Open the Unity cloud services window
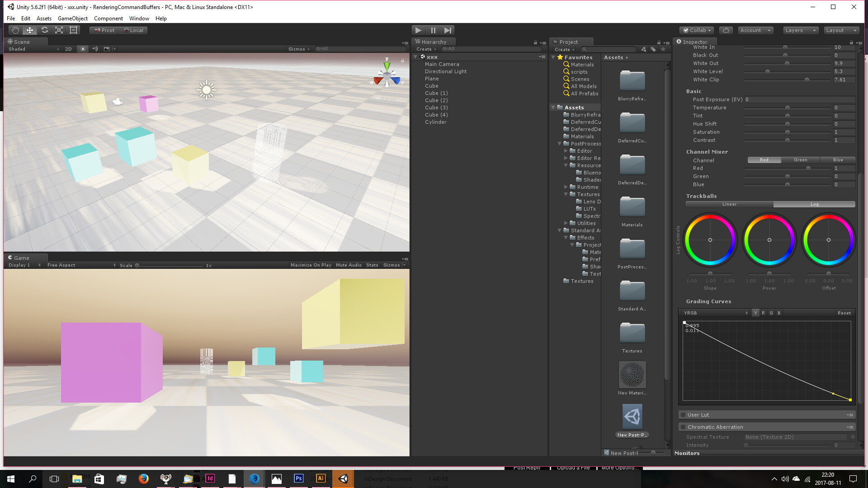Image resolution: width=868 pixels, height=488 pixels. point(726,30)
